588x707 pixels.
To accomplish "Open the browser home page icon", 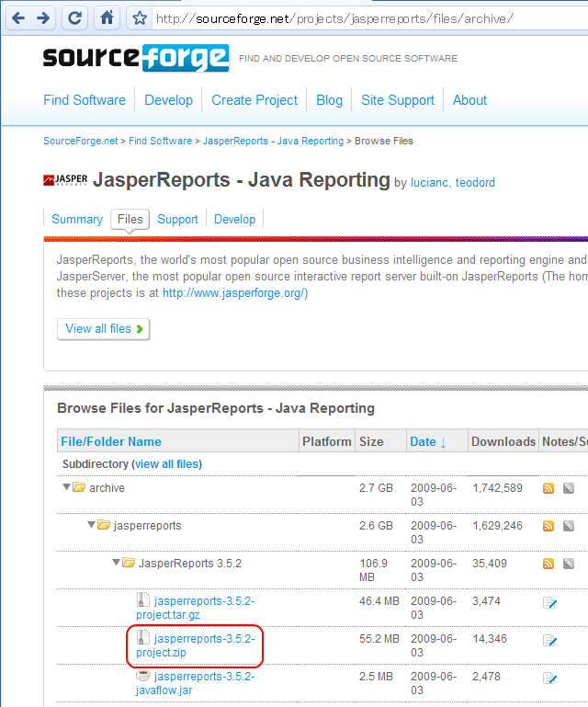I will (x=107, y=18).
